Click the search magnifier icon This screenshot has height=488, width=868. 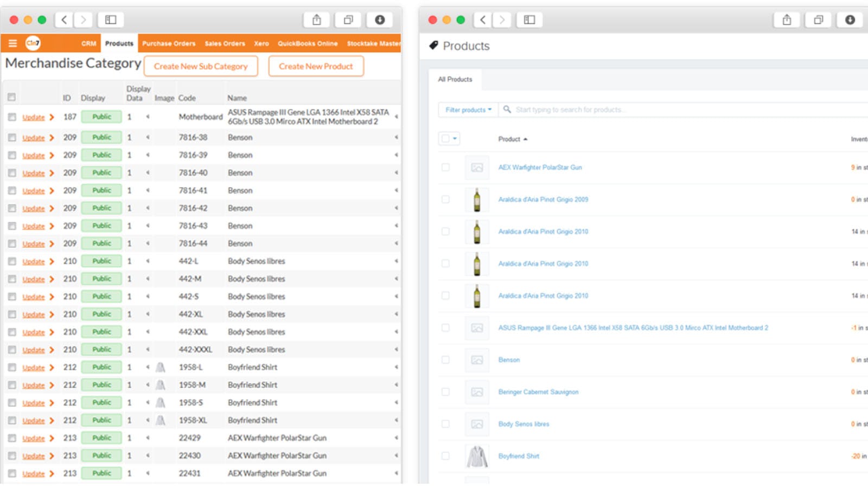click(507, 110)
